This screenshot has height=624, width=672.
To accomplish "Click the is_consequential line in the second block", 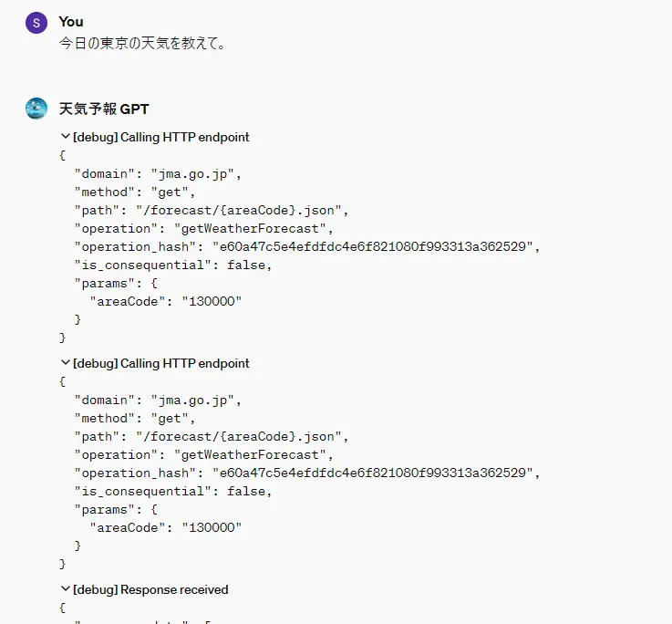I will coord(172,491).
